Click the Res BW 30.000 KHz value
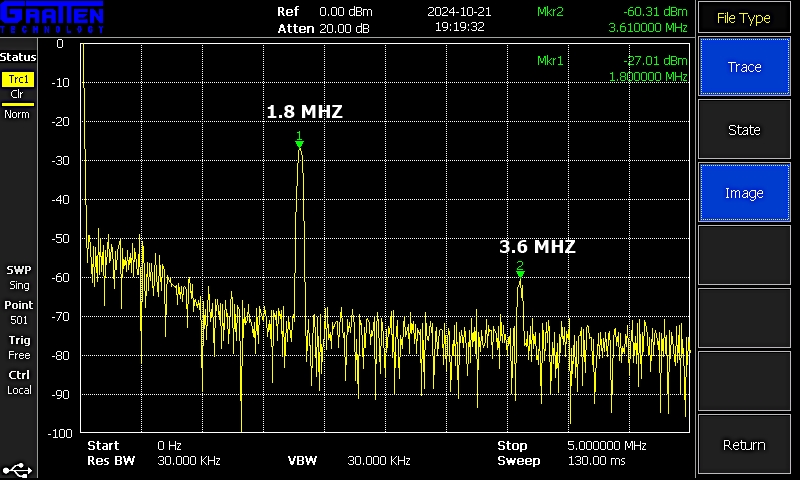Screen dimensions: 800x480 click(x=189, y=461)
